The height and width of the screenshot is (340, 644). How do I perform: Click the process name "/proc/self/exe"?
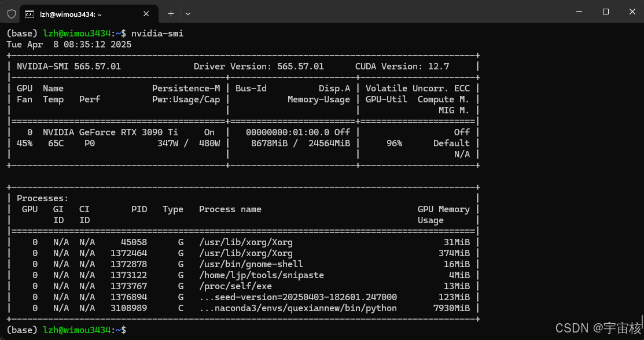point(235,286)
